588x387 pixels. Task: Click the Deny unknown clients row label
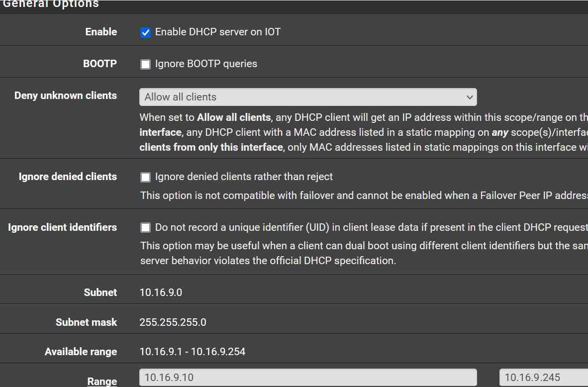66,96
